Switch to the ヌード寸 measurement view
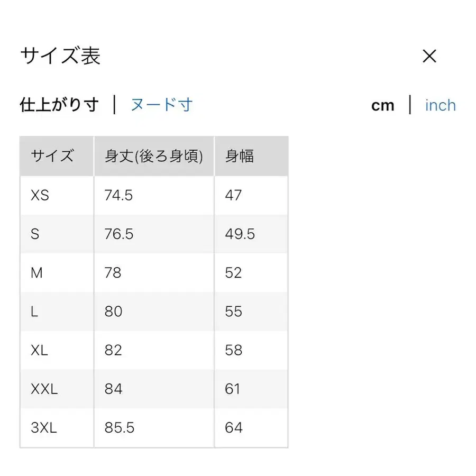 click(161, 105)
